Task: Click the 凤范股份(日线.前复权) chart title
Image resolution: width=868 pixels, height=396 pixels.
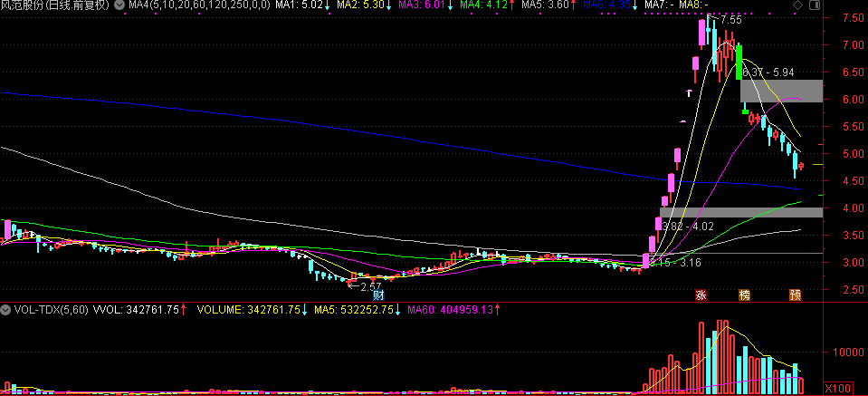Action: point(56,5)
